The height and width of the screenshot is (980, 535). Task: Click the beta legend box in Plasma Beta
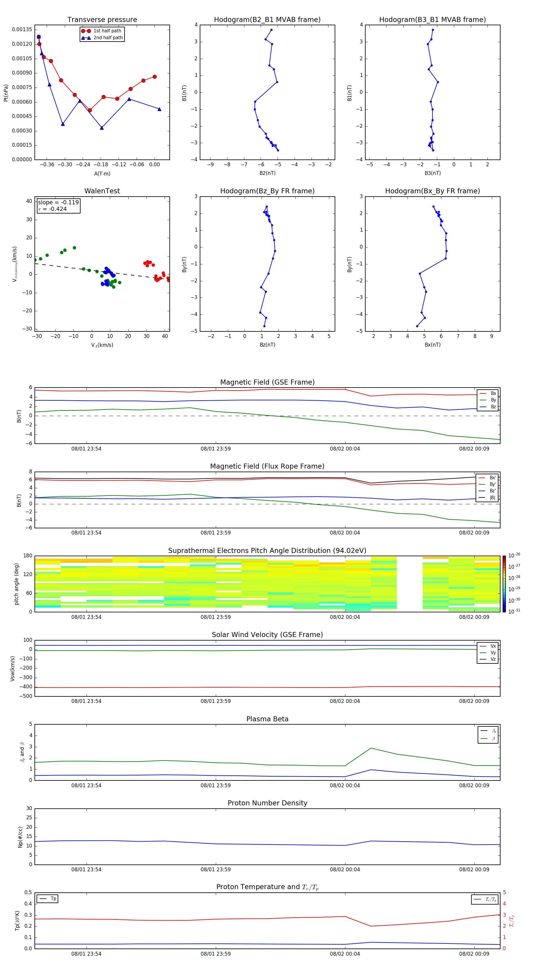pos(488,735)
